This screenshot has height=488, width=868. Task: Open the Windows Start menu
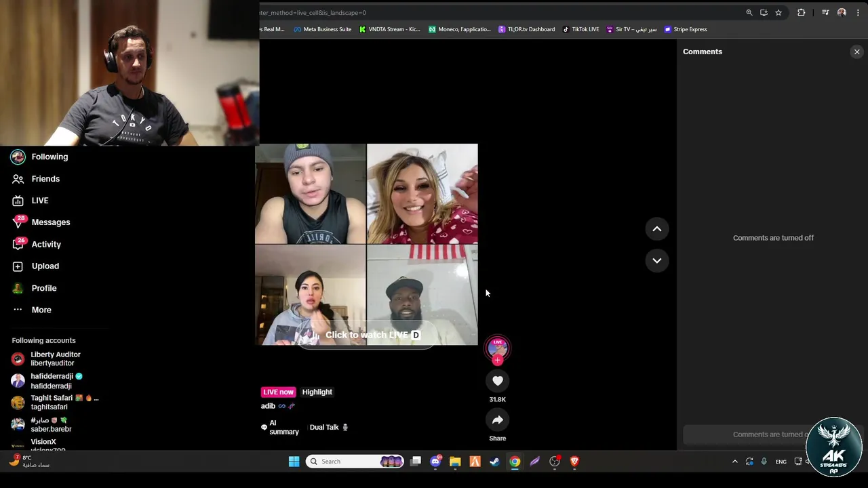pyautogui.click(x=294, y=462)
